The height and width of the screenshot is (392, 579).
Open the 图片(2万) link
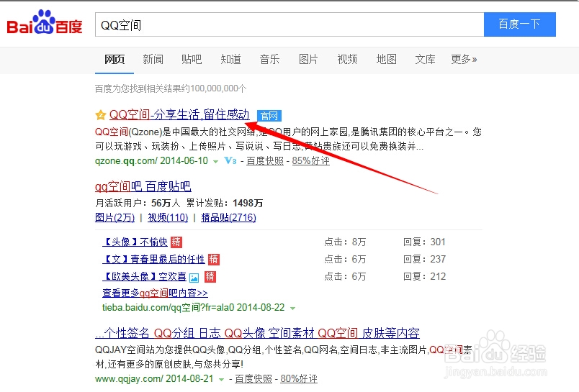[115, 217]
